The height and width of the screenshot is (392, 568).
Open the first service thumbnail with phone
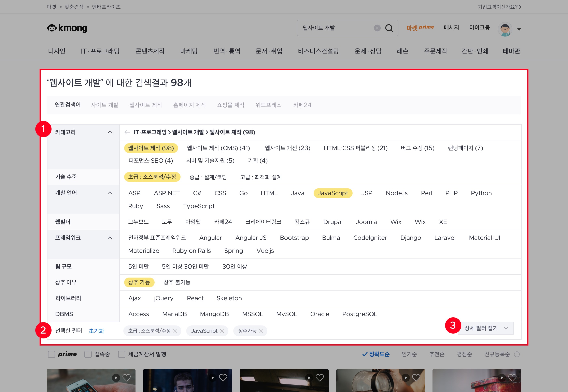coord(91,380)
